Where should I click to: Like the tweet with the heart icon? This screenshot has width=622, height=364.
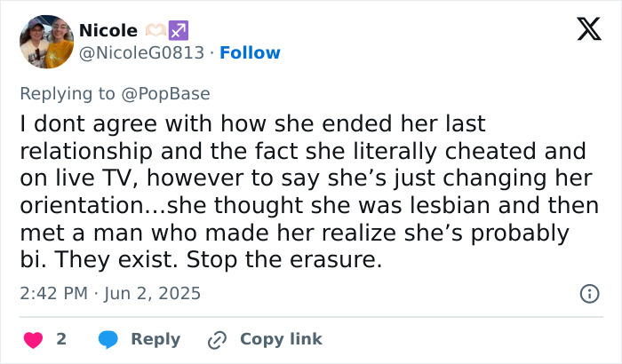pos(33,339)
